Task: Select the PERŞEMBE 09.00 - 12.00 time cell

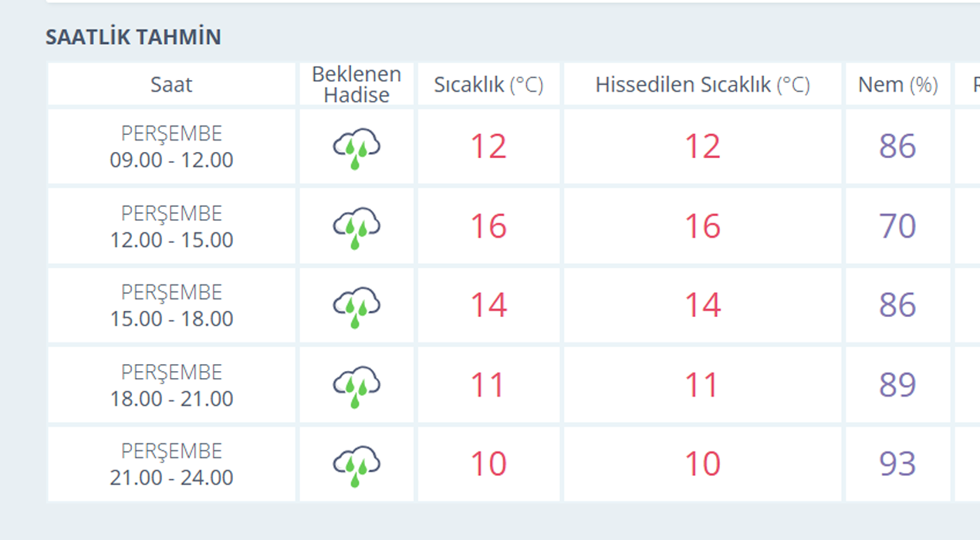Action: pyautogui.click(x=171, y=147)
